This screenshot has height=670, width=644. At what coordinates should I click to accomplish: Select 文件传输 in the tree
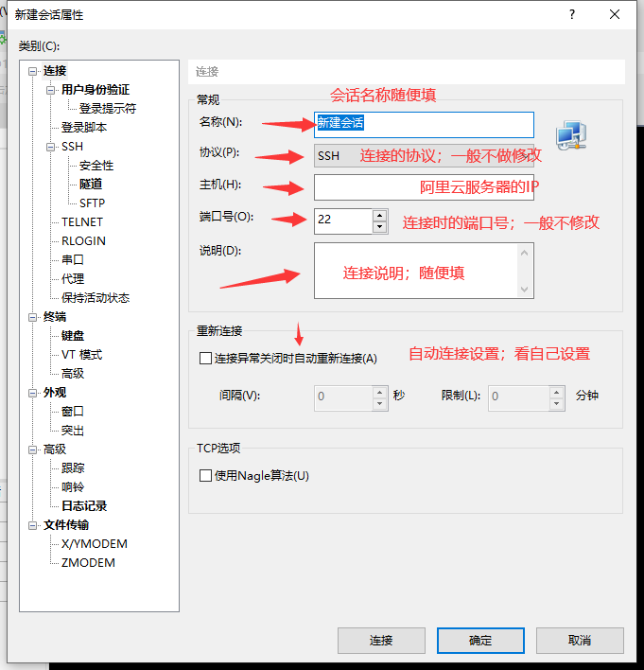point(66,525)
